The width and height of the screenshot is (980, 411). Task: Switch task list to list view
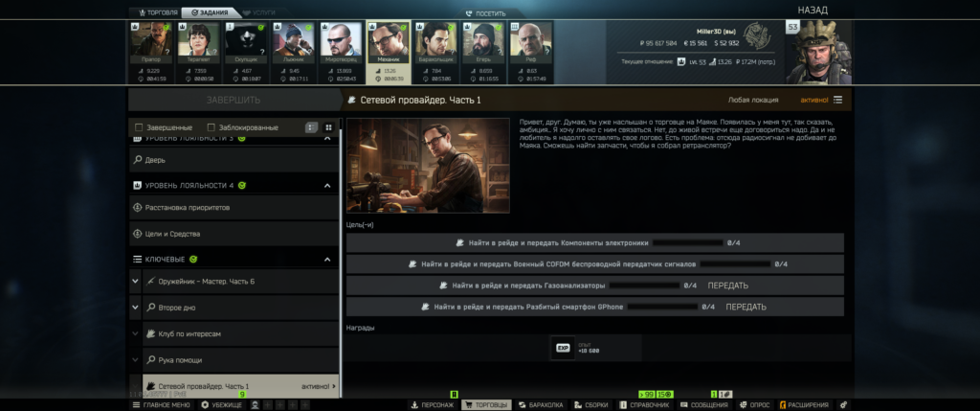click(x=311, y=127)
